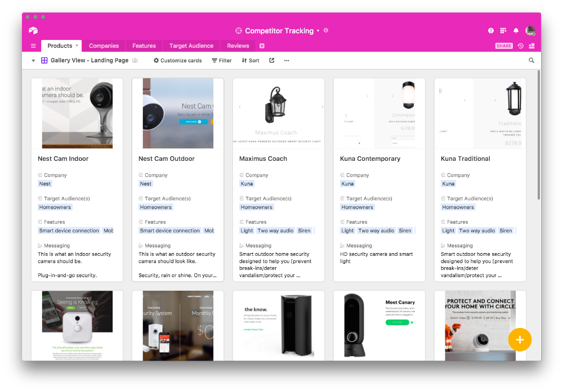Open the Monthly security system card image

[x=178, y=326]
